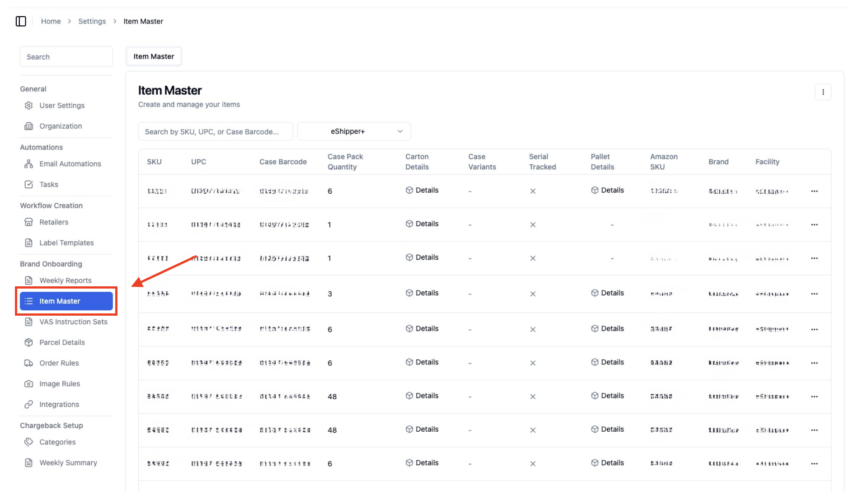Select the Item Master tab
Viewport: 863px width, 504px height.
154,56
